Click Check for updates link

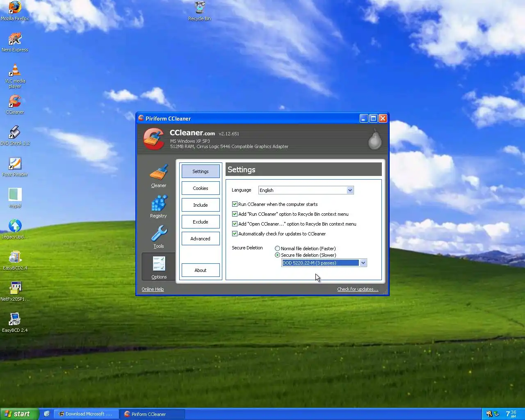[x=358, y=289]
